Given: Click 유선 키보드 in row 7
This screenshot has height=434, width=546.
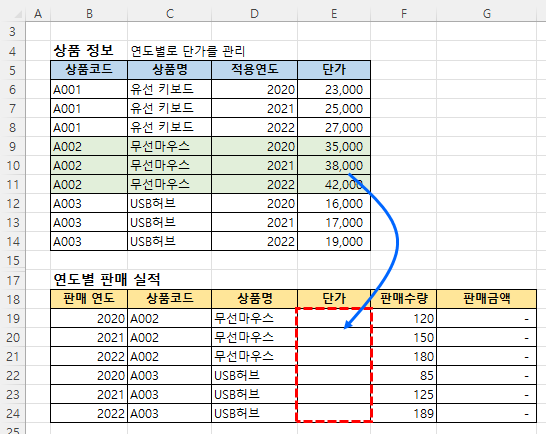Looking at the screenshot, I should pyautogui.click(x=170, y=108).
